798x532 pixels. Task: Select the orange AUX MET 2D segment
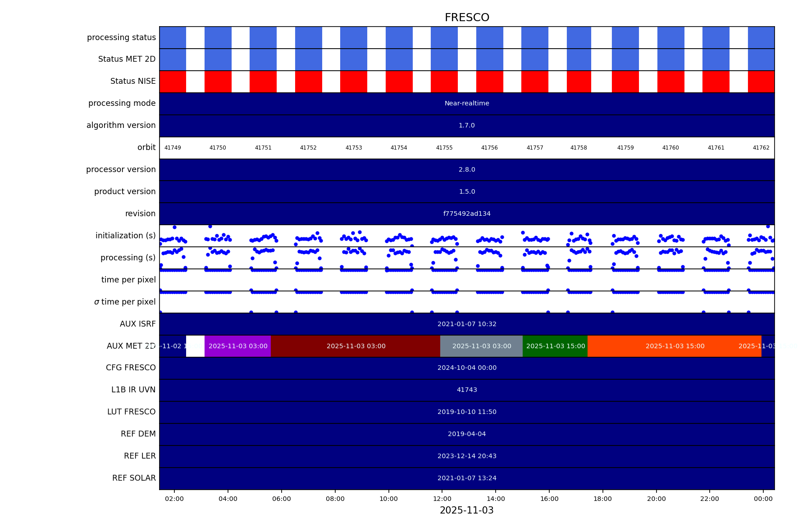tap(675, 346)
